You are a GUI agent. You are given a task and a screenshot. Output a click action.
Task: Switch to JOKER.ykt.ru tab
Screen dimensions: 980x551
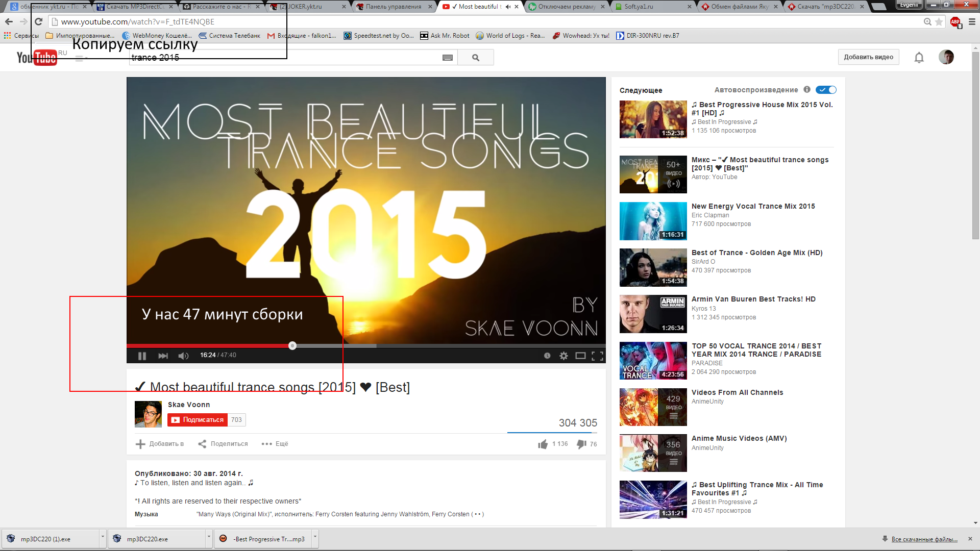click(306, 7)
